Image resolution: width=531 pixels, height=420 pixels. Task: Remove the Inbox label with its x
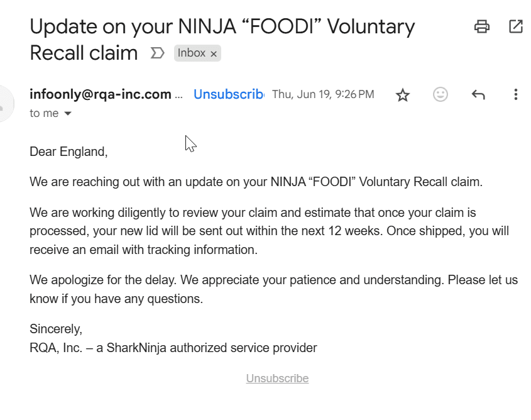(x=214, y=54)
